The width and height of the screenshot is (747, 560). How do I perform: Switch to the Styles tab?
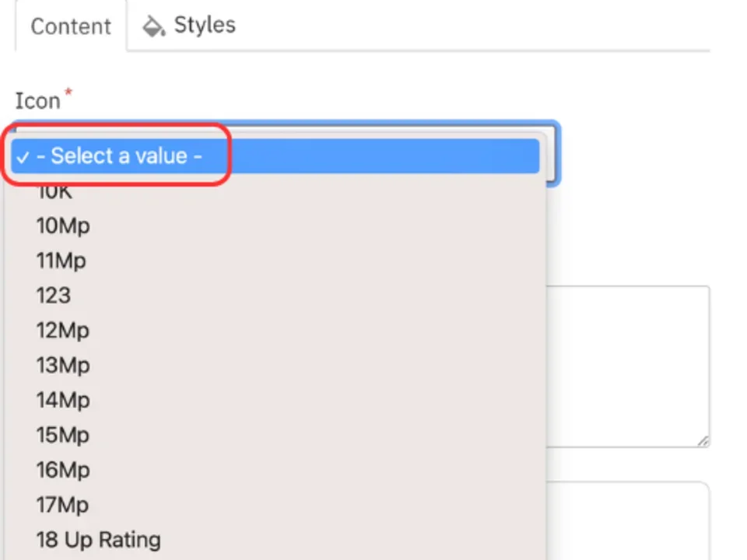coord(204,26)
